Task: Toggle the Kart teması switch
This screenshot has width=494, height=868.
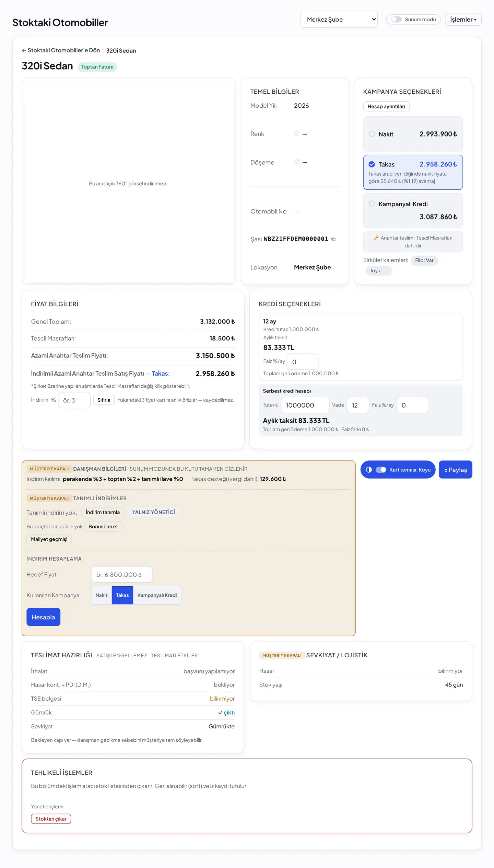Action: point(381,470)
